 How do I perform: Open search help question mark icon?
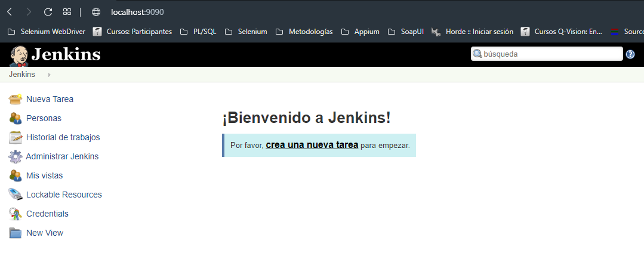coord(630,54)
